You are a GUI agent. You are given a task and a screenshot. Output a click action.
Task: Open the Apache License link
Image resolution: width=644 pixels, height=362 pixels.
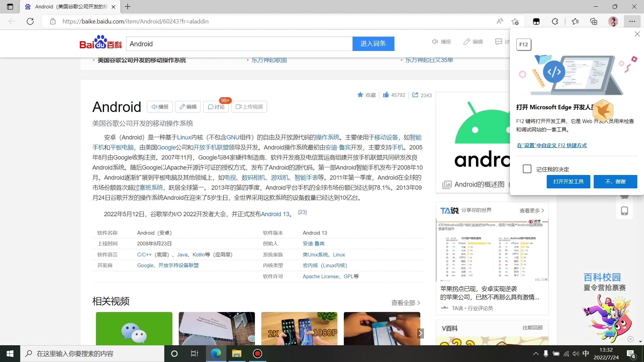321,277
